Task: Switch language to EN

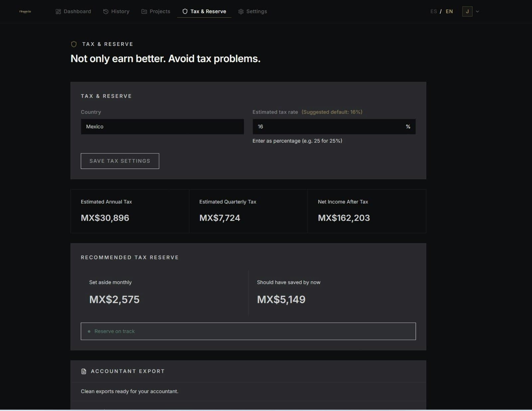Action: [x=449, y=11]
